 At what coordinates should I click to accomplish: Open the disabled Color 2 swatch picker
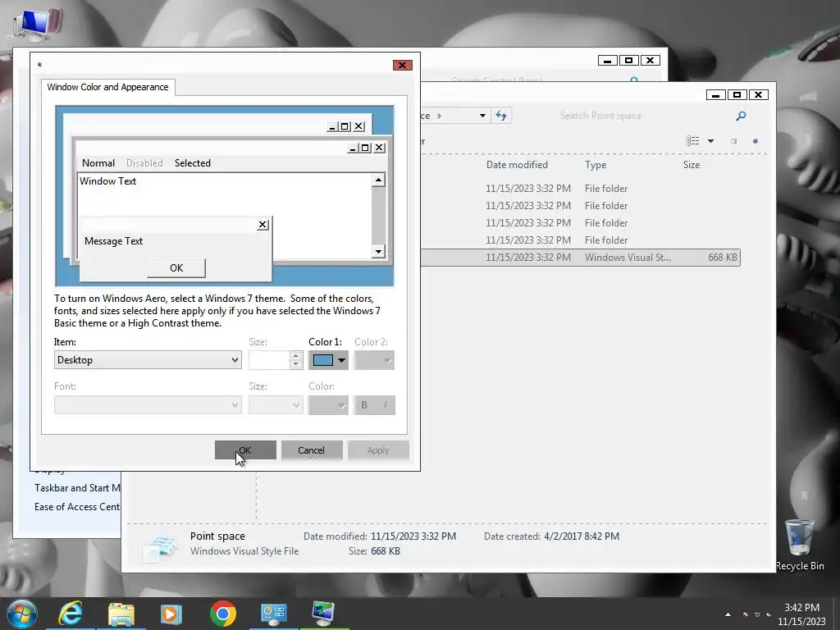click(374, 360)
